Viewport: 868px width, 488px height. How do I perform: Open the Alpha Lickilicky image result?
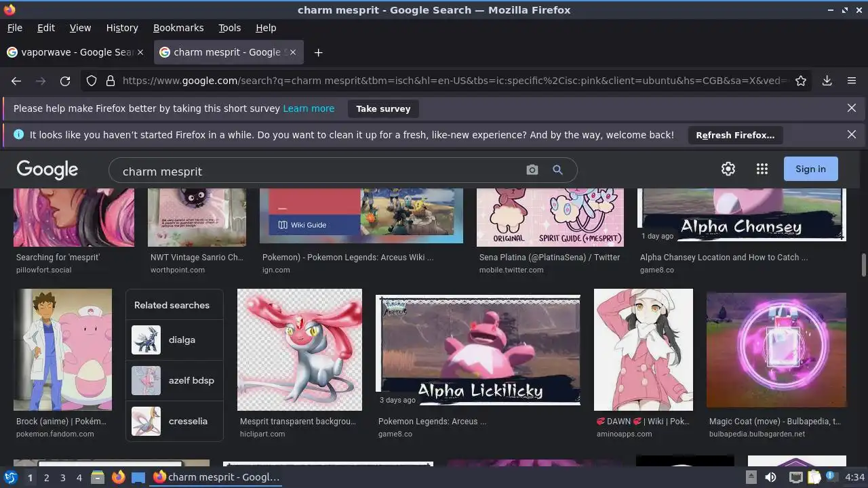(478, 350)
